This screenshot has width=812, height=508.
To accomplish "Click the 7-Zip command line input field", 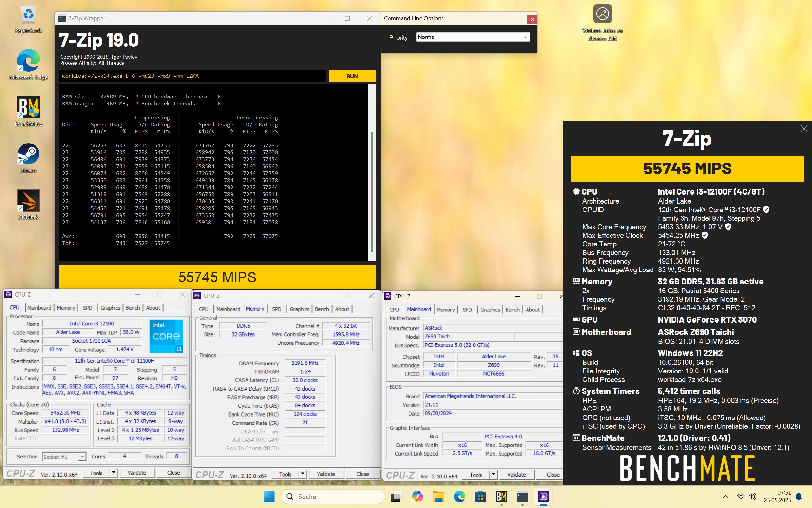I will pyautogui.click(x=192, y=76).
